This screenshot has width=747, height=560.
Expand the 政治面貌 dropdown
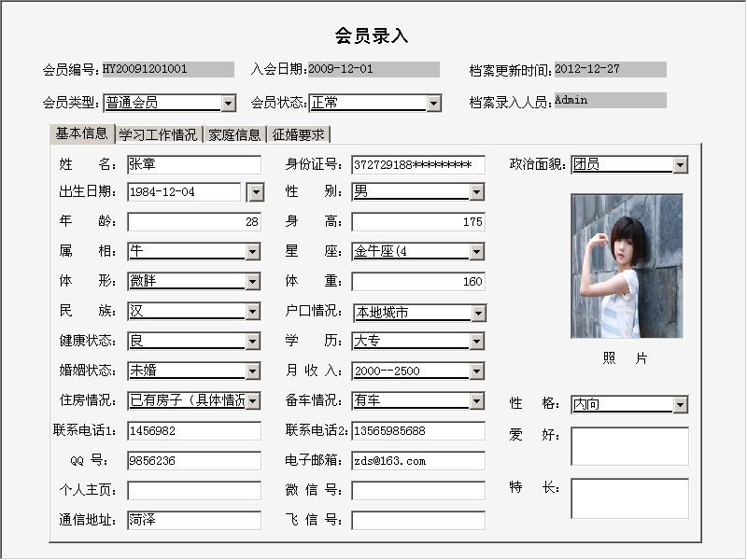coord(681,165)
